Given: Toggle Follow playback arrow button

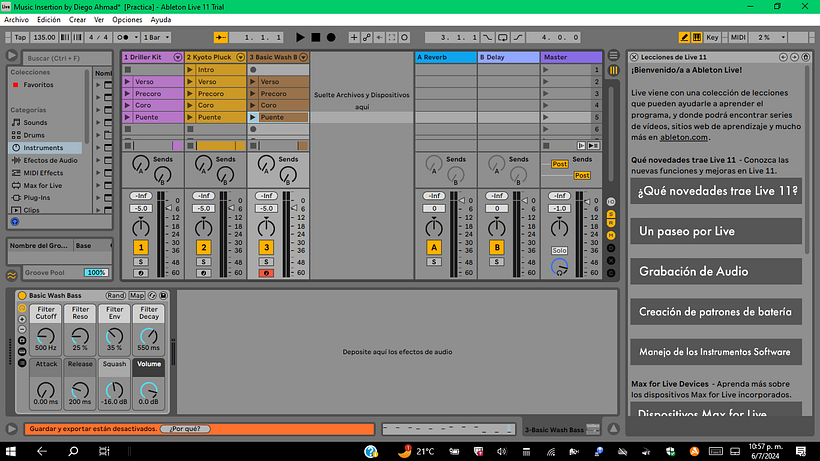Looking at the screenshot, I should (x=221, y=37).
